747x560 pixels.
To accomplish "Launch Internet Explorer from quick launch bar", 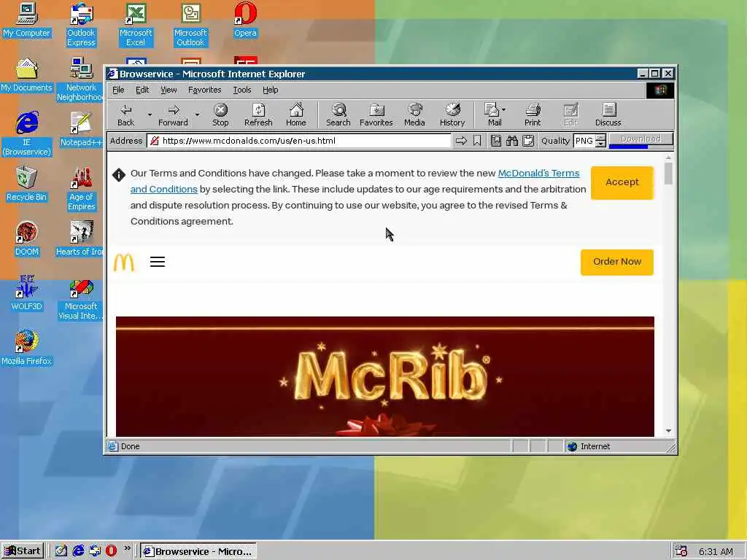I will [78, 551].
